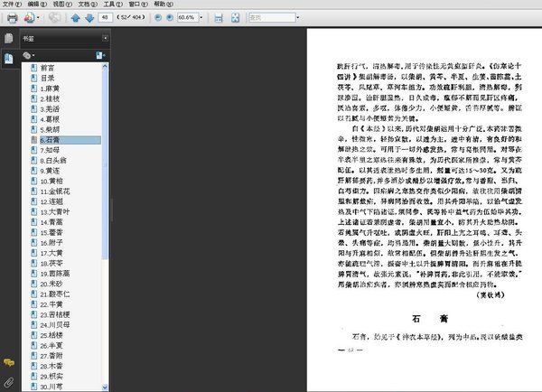Open the 1.麻黄 bookmark

pyautogui.click(x=50, y=89)
